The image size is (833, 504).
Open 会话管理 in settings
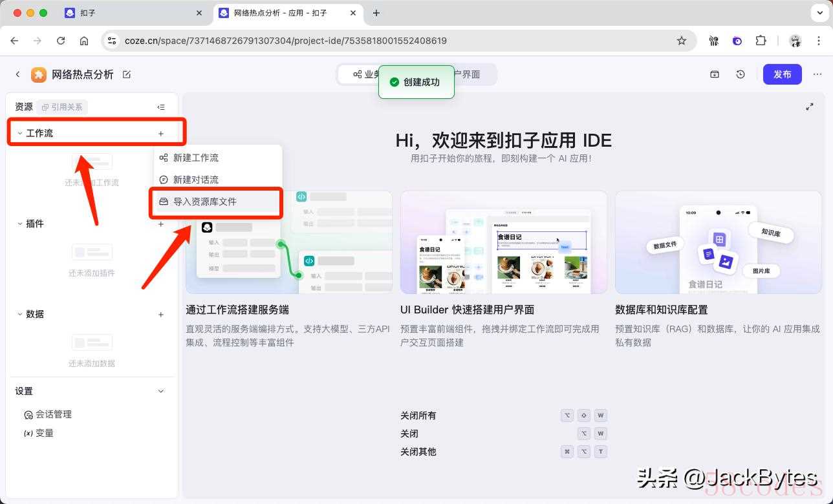[53, 414]
